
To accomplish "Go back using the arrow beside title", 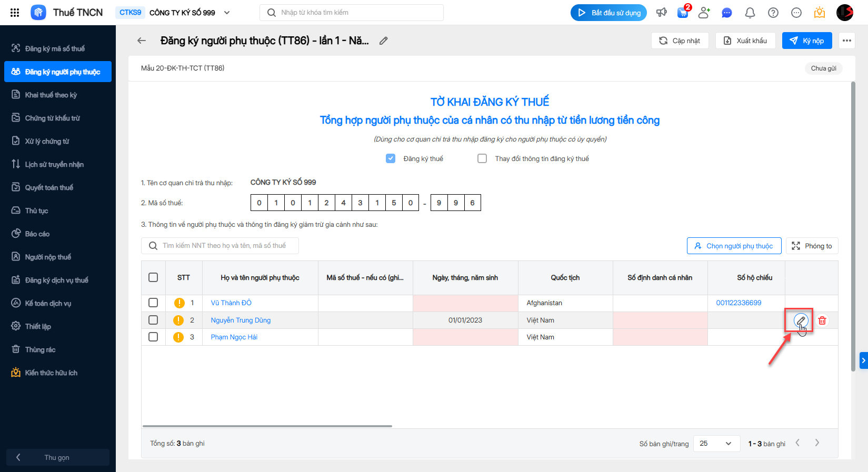I will (142, 41).
